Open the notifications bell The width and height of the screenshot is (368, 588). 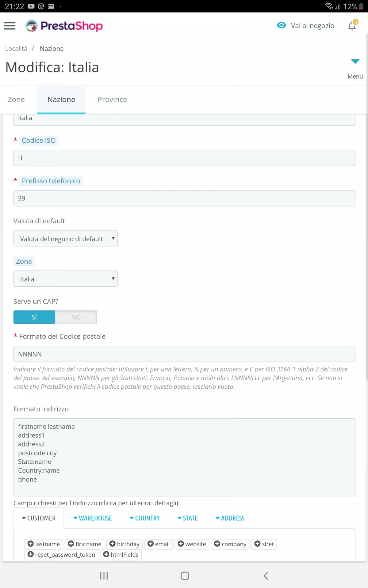tap(352, 26)
